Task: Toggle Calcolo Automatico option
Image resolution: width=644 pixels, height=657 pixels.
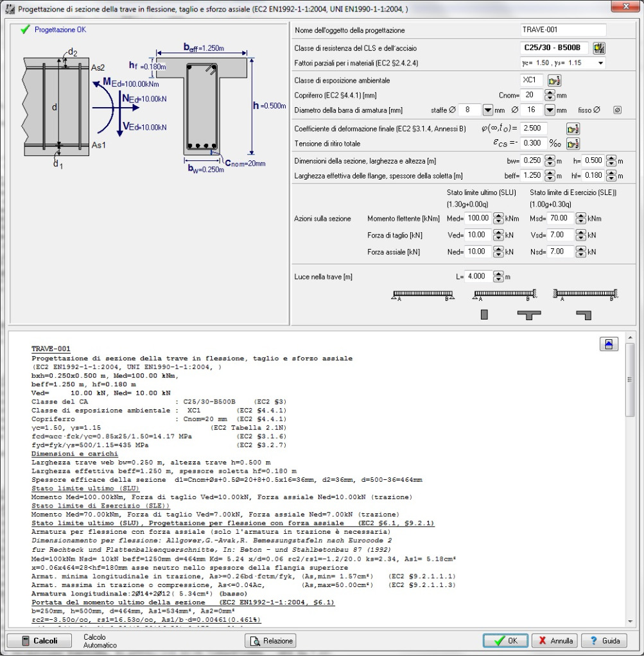Action: [100, 641]
